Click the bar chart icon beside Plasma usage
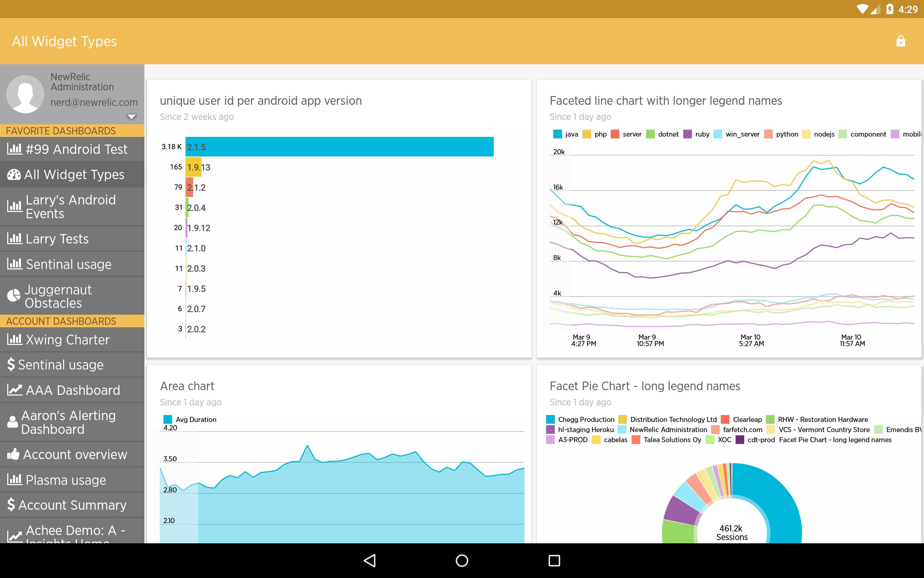924x578 pixels. coord(14,479)
